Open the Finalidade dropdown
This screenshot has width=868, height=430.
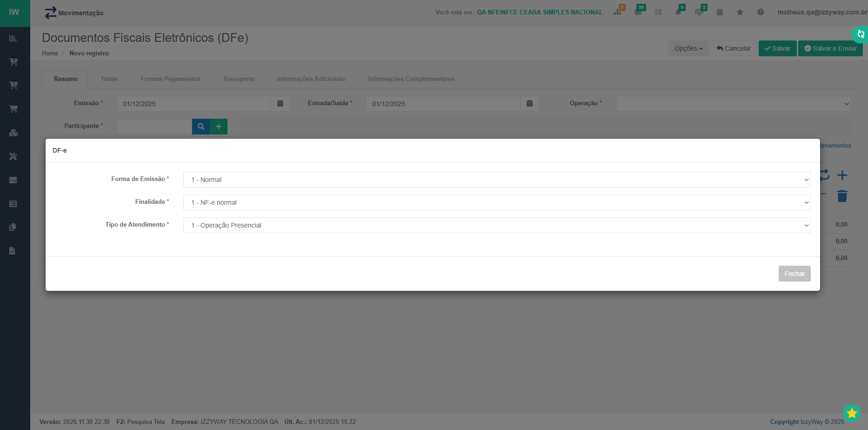pos(496,202)
